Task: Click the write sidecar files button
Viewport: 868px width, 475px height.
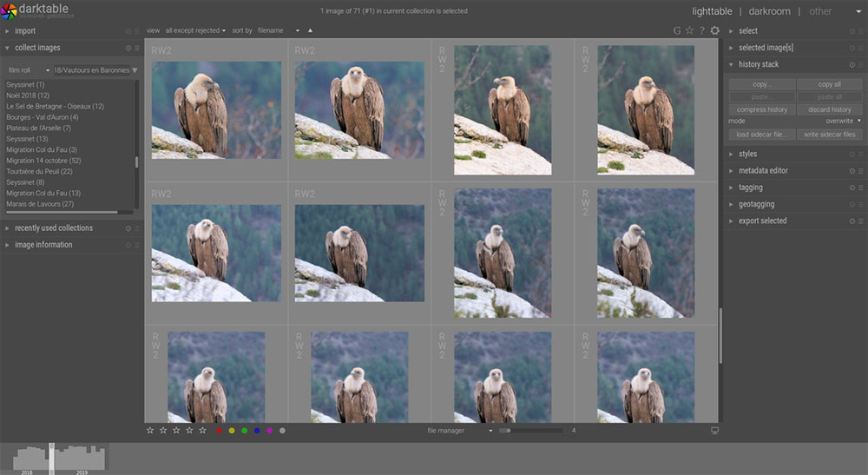Action: [x=830, y=135]
